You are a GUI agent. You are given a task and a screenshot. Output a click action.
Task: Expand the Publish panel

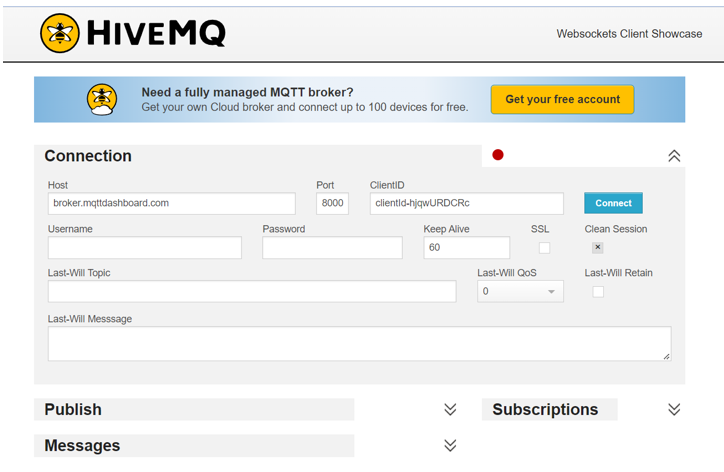pos(450,409)
